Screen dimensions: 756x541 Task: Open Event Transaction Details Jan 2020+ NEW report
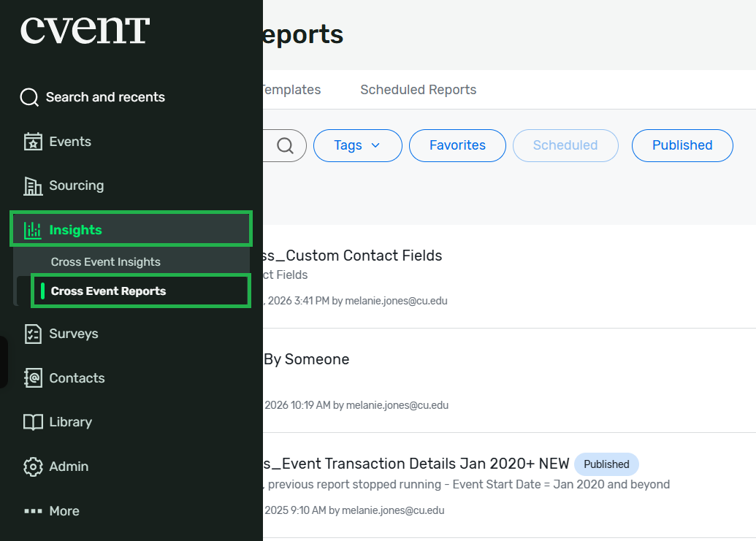click(x=416, y=464)
